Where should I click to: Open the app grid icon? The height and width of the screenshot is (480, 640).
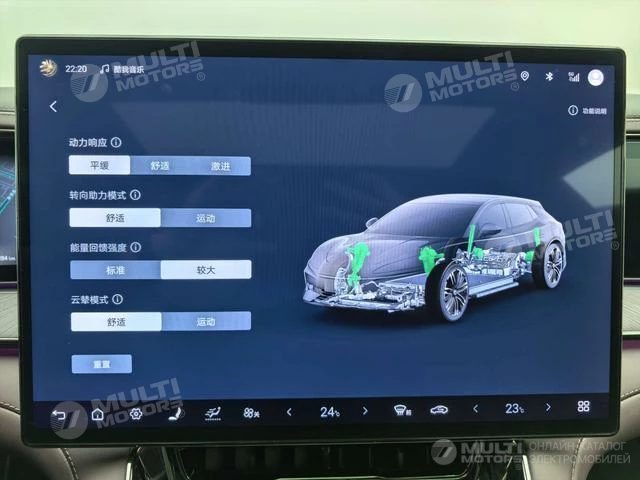[x=583, y=407]
